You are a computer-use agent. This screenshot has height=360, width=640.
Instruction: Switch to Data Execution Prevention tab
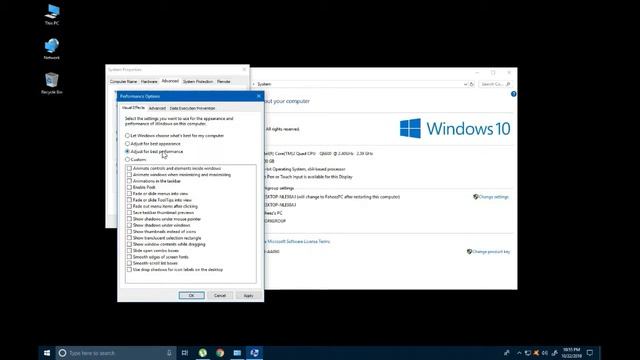[192, 108]
